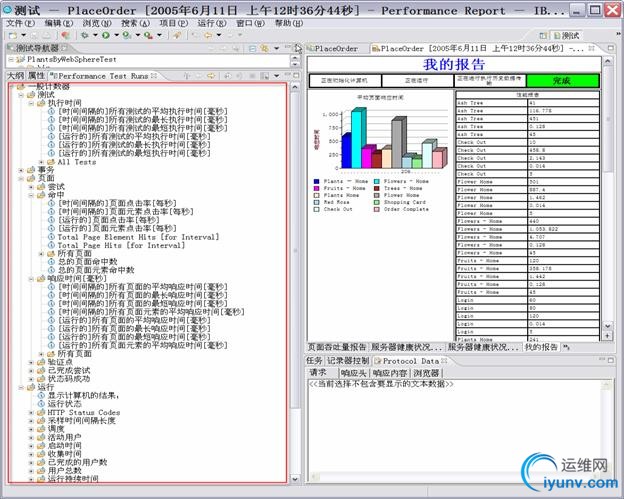The width and height of the screenshot is (624, 499).
Task: Select Total Page Hits [for Interval] tree item
Action: pyautogui.click(x=121, y=246)
